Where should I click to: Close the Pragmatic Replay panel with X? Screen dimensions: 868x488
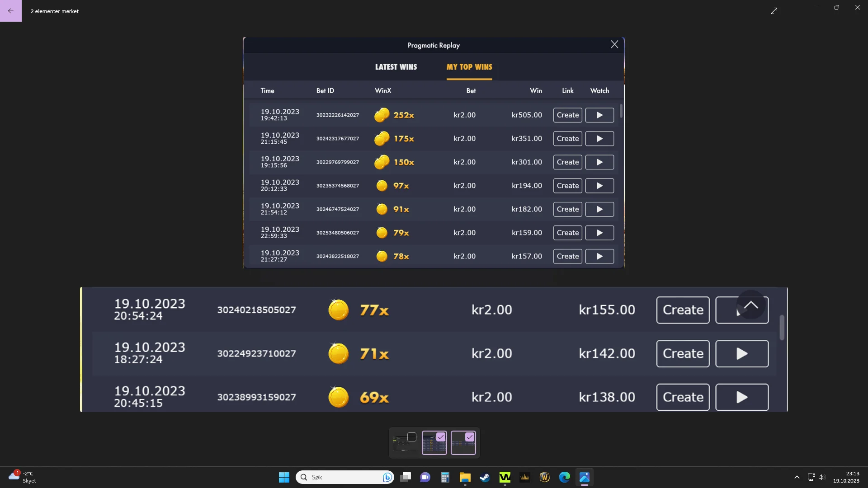point(614,44)
